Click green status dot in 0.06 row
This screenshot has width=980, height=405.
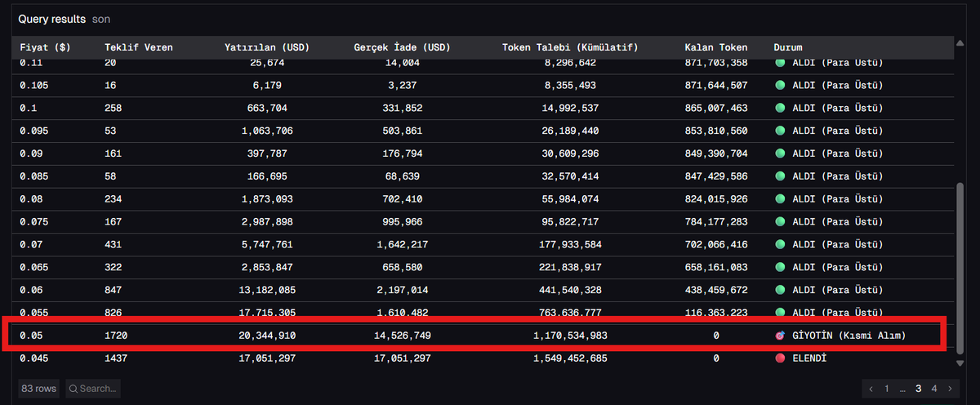point(780,290)
